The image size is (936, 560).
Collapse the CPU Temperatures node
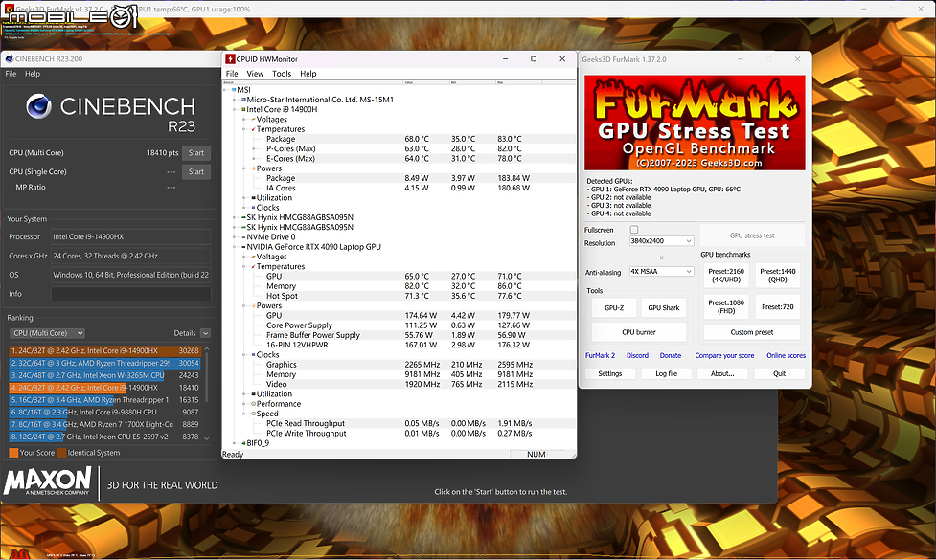pos(244,129)
